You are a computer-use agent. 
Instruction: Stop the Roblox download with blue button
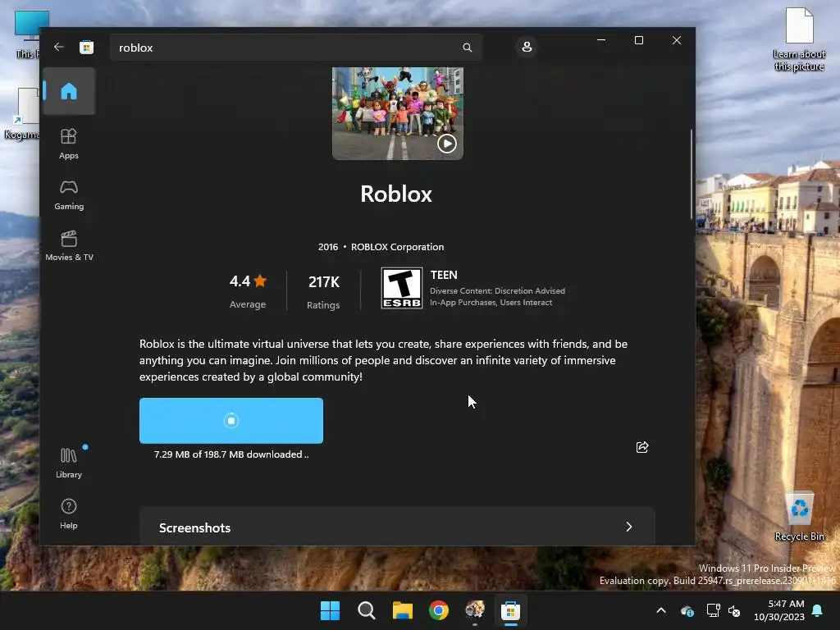click(x=231, y=421)
